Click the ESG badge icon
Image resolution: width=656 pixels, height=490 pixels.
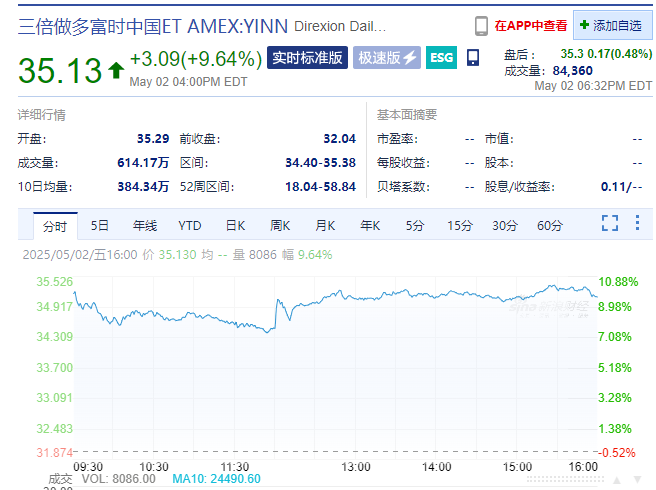[441, 58]
